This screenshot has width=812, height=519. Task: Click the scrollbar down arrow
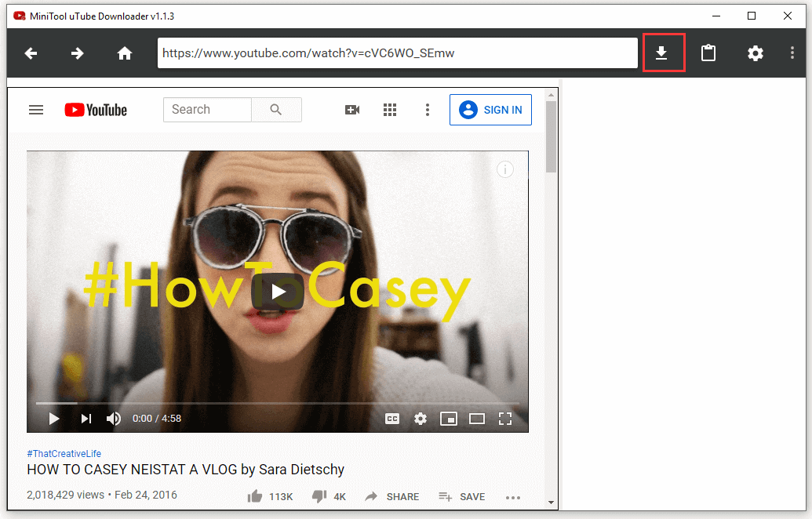[x=551, y=503]
